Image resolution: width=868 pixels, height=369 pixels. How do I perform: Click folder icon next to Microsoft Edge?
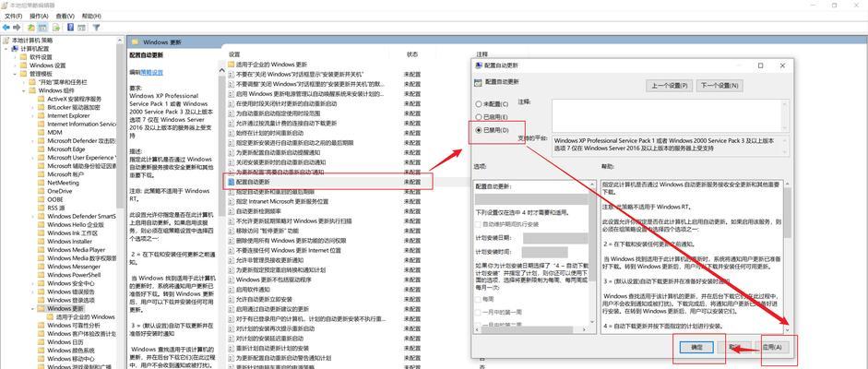pos(41,149)
